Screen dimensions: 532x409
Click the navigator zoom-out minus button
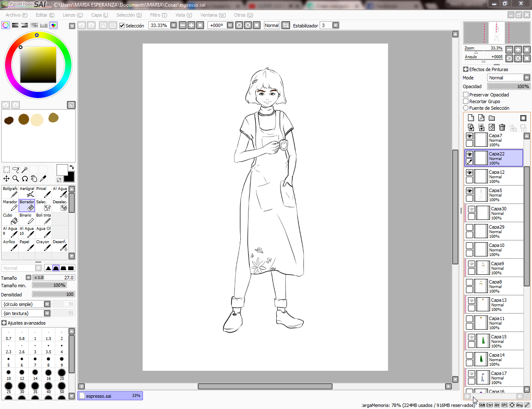(x=510, y=49)
